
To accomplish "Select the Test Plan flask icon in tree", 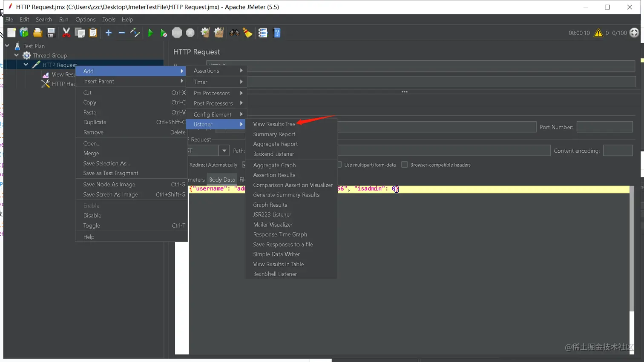I will point(17,46).
